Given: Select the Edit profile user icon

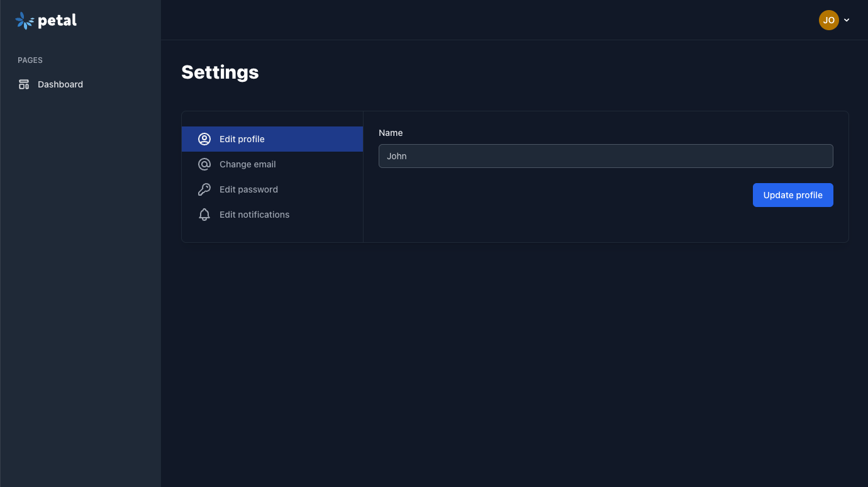Looking at the screenshot, I should [x=204, y=139].
